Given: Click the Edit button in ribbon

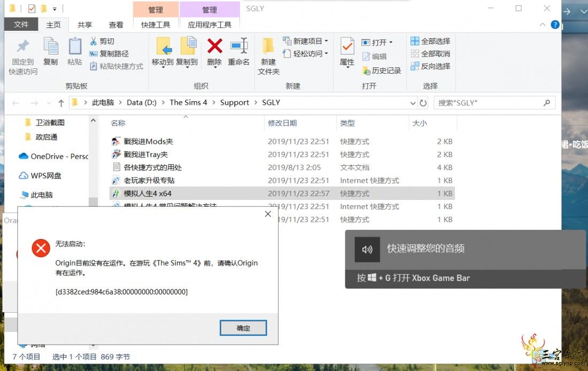Looking at the screenshot, I should click(x=375, y=56).
